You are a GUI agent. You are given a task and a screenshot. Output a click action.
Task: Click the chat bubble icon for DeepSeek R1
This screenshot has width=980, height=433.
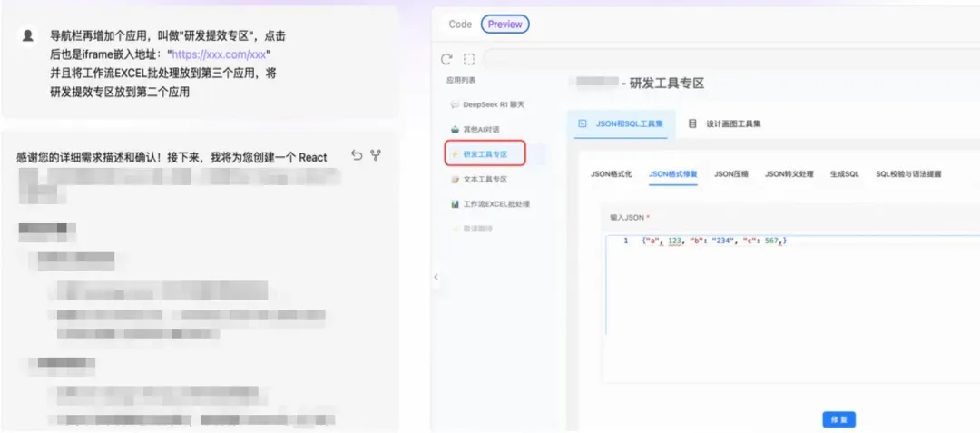(x=455, y=104)
